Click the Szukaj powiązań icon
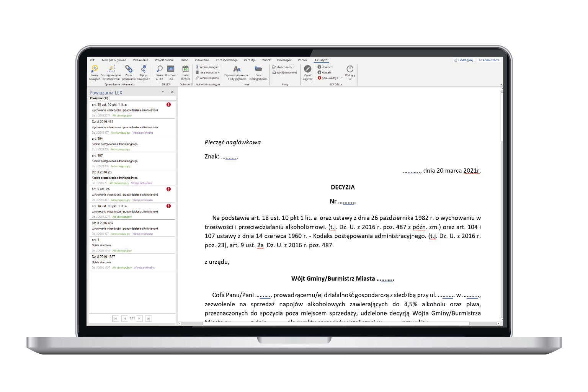This screenshot has height=392, width=588. click(x=94, y=69)
